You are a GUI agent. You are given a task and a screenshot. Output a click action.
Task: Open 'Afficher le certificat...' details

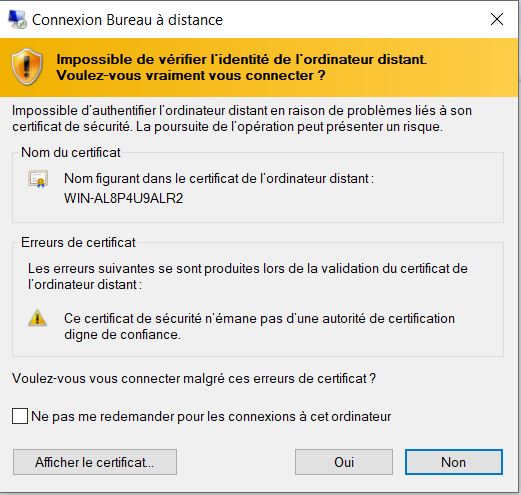[x=95, y=462]
